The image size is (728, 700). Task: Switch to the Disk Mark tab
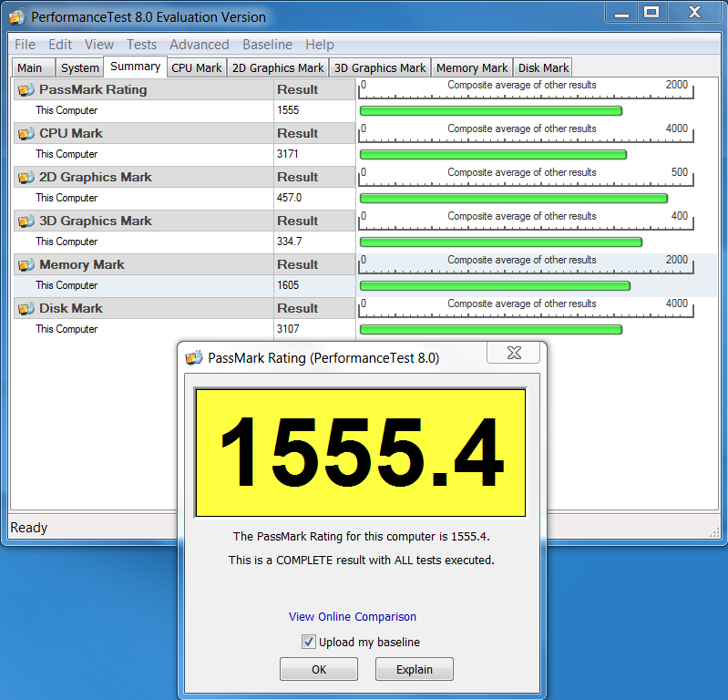click(543, 67)
